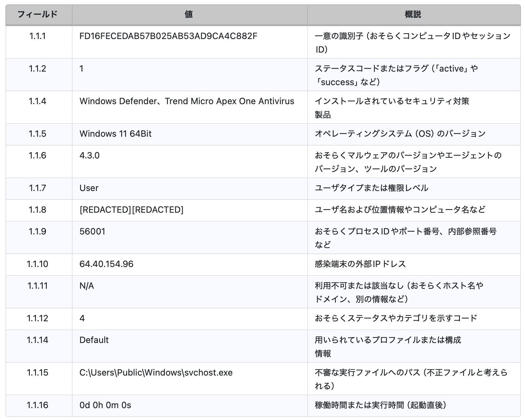525x420 pixels.
Task: Select the identifier value FD16FECEDAB57B025AB53AD9CA4C882F
Action: (x=169, y=36)
